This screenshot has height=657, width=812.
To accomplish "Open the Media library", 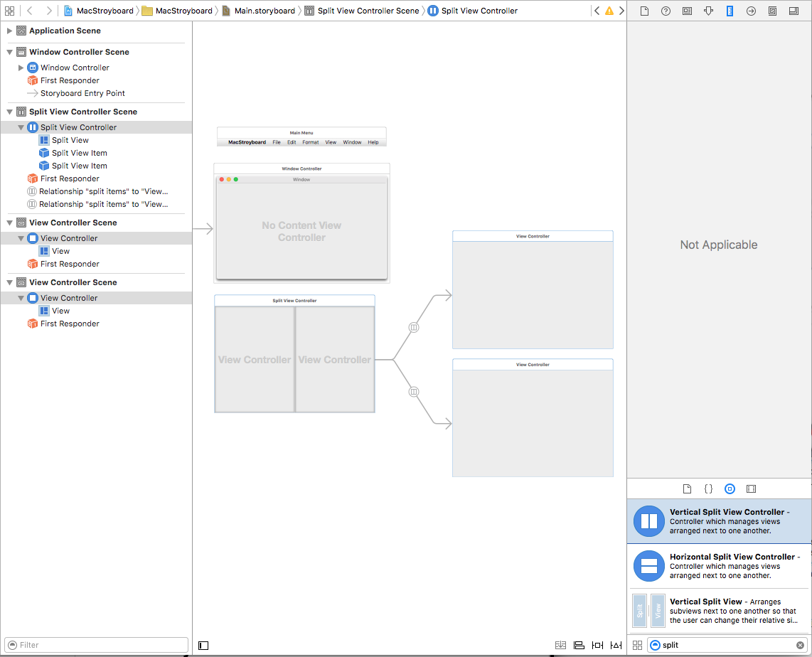I will tap(751, 488).
